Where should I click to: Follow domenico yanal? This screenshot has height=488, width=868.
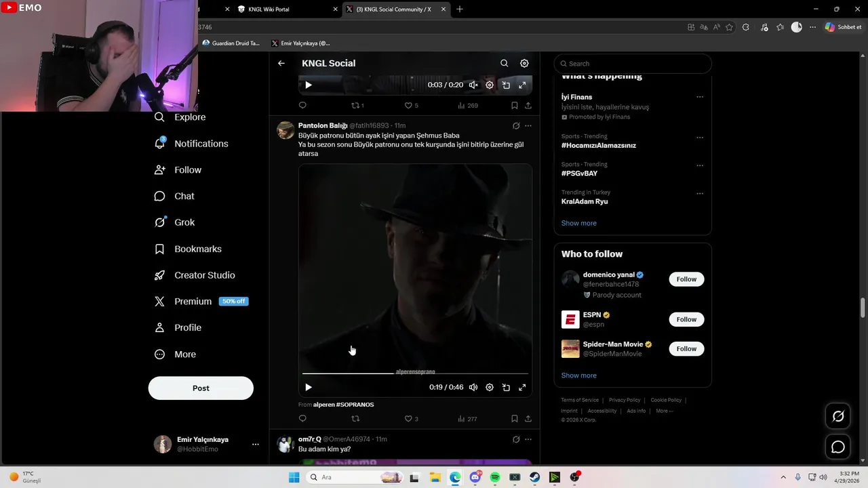[686, 279]
